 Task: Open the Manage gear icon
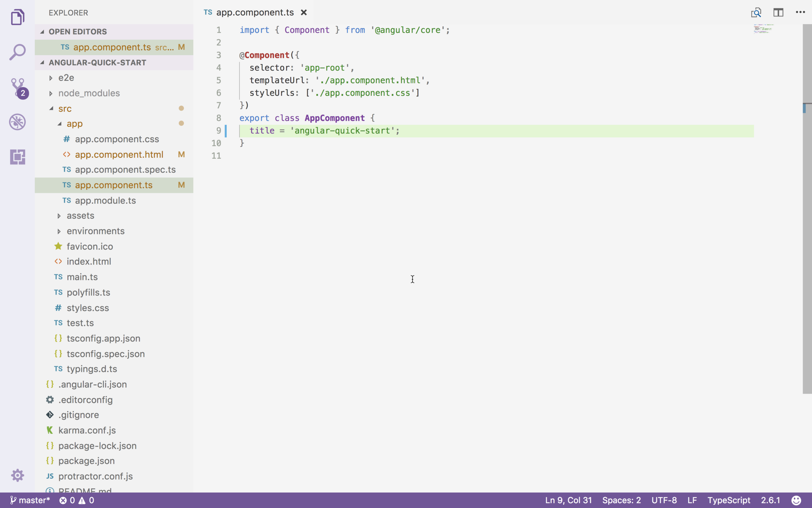(17, 475)
